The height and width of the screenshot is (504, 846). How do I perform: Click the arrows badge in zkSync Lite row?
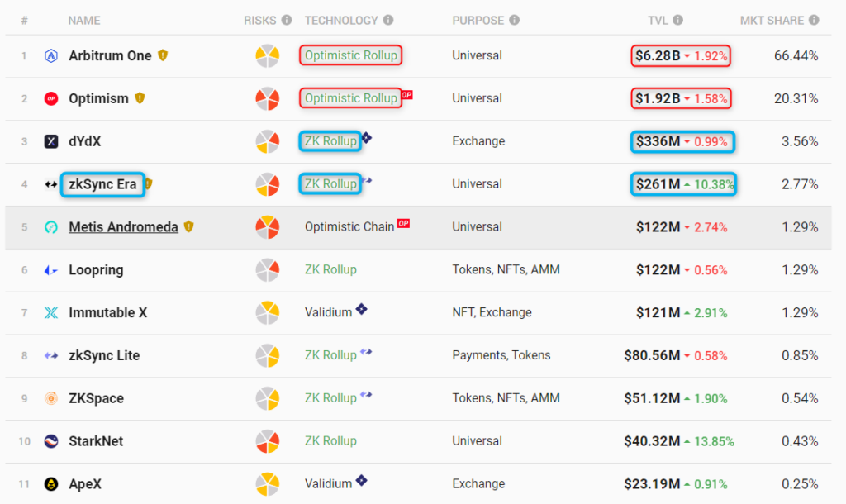tap(366, 352)
